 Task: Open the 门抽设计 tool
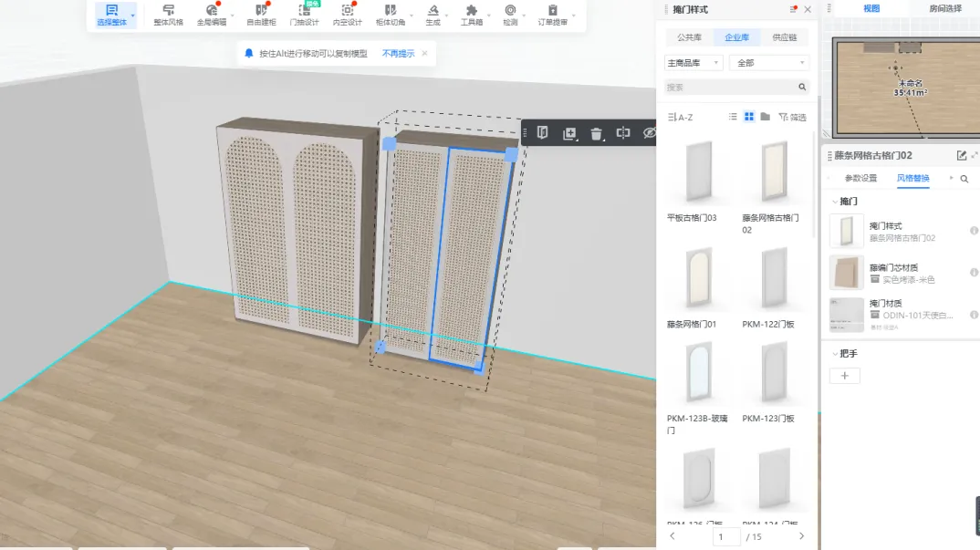pyautogui.click(x=304, y=14)
